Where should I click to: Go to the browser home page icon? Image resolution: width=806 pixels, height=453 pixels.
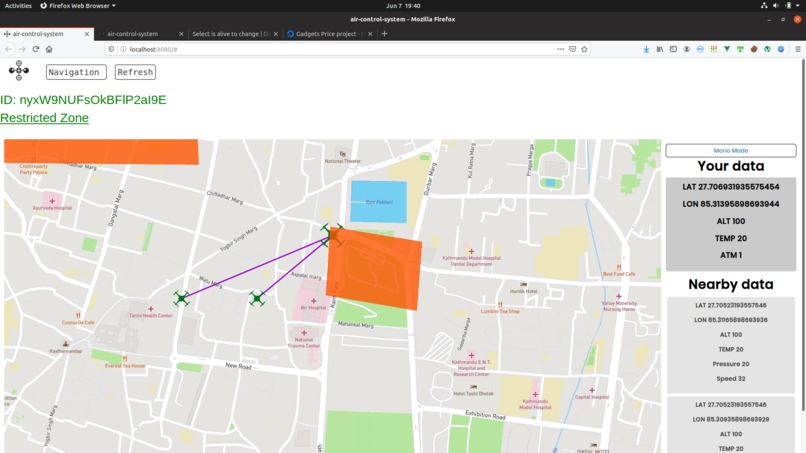click(49, 49)
